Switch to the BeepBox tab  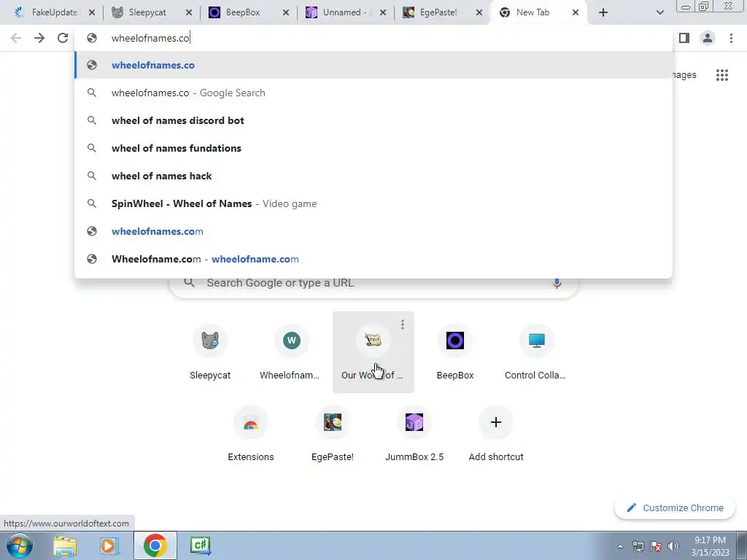(x=243, y=12)
